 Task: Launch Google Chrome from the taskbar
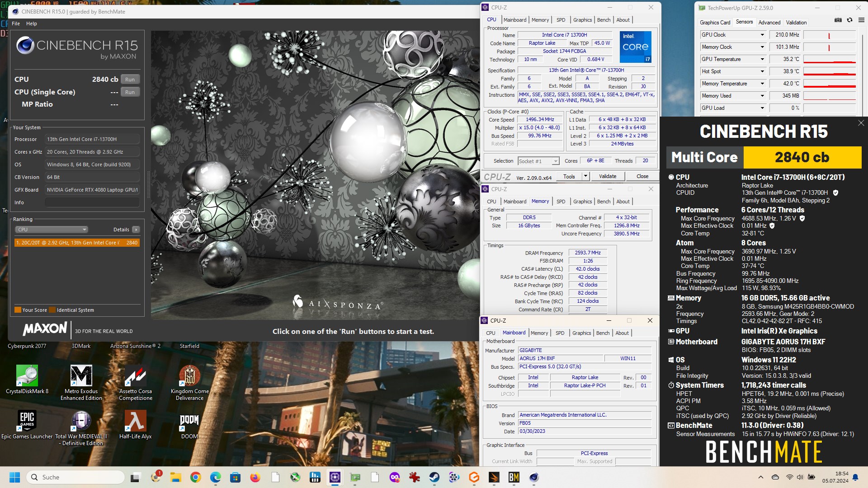click(195, 477)
